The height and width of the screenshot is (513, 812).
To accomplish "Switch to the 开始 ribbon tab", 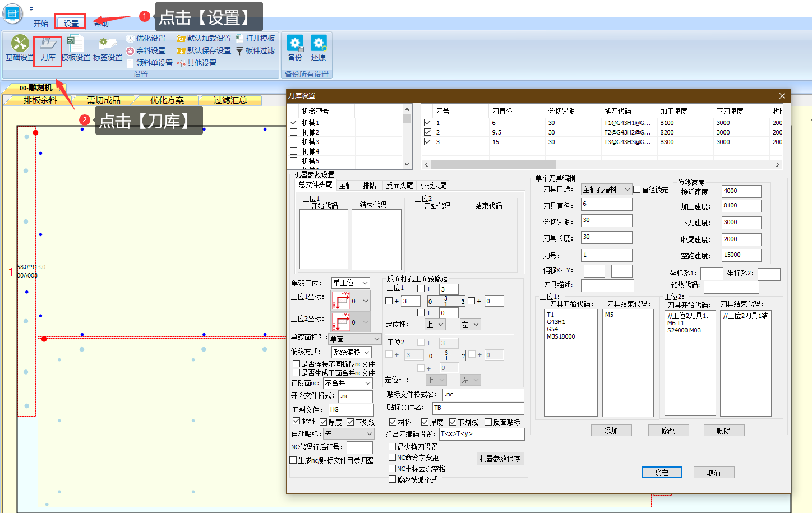I will click(41, 24).
